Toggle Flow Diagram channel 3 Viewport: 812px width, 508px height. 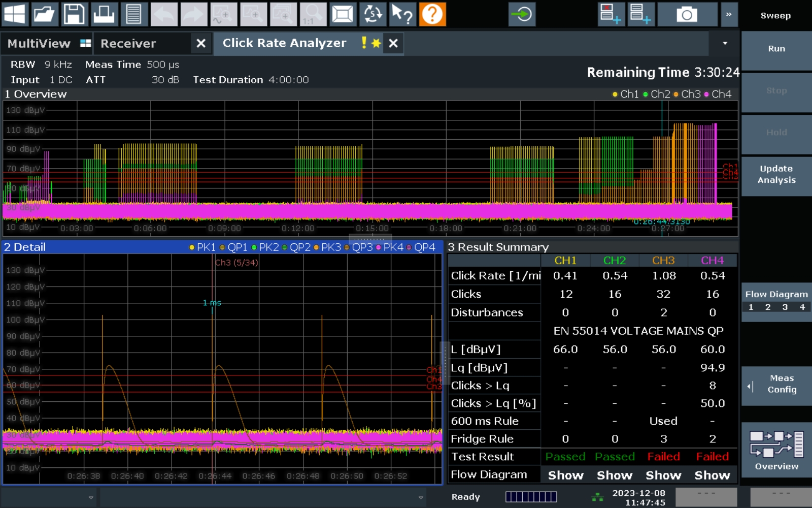click(785, 307)
